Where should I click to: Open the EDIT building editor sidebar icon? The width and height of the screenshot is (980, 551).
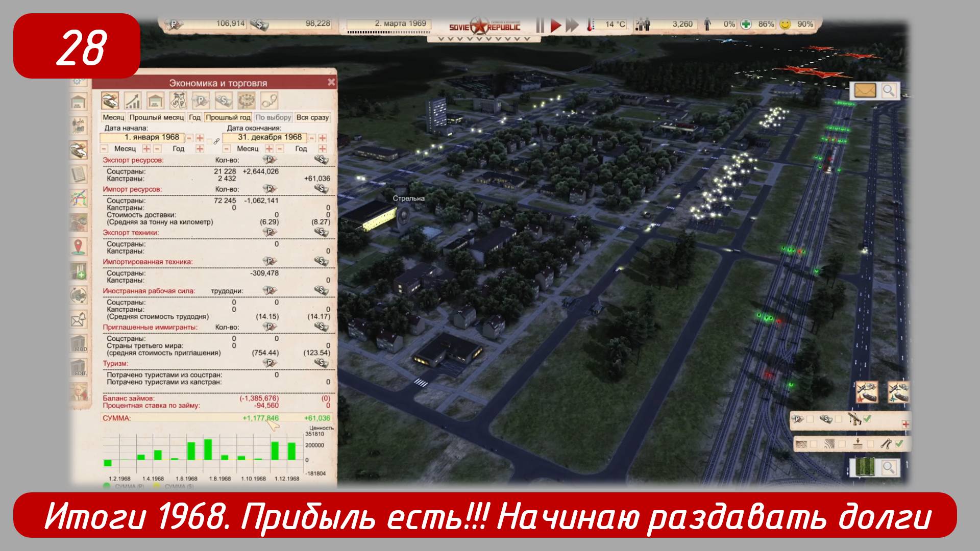coord(79,368)
